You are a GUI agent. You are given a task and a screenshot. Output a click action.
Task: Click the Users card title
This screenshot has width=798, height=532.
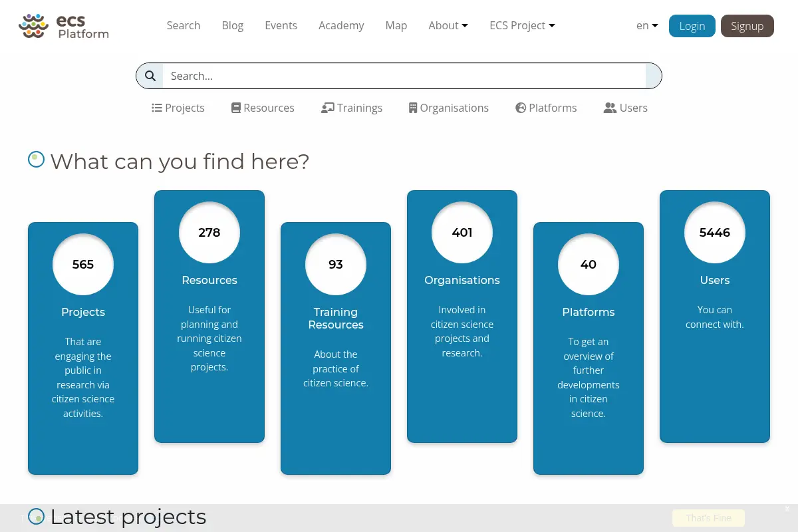(x=715, y=280)
